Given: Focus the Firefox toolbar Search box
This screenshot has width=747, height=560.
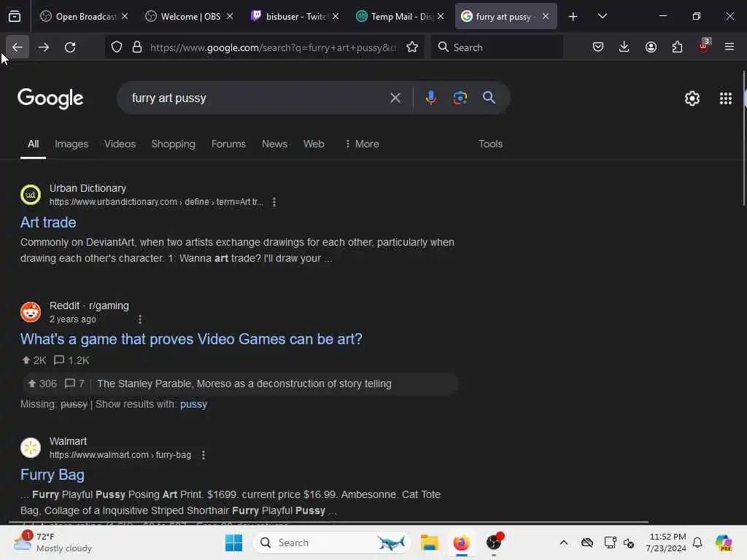Looking at the screenshot, I should coord(497,47).
